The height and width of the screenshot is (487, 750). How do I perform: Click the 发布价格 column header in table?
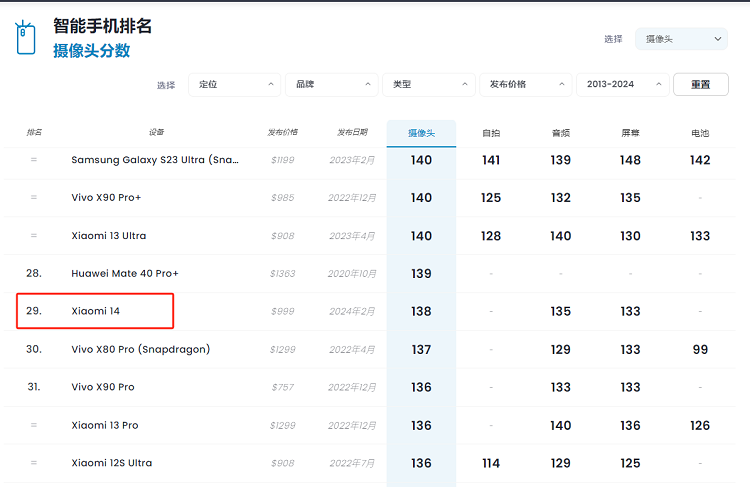283,132
